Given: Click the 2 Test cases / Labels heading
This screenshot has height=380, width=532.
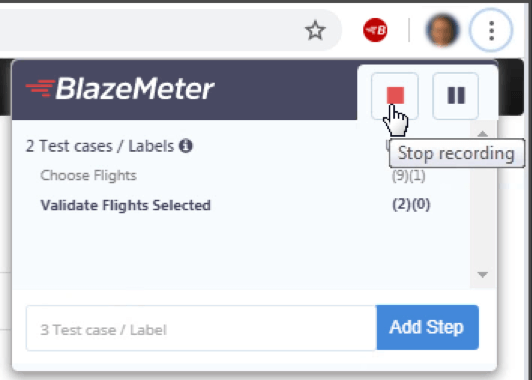Looking at the screenshot, I should [100, 146].
